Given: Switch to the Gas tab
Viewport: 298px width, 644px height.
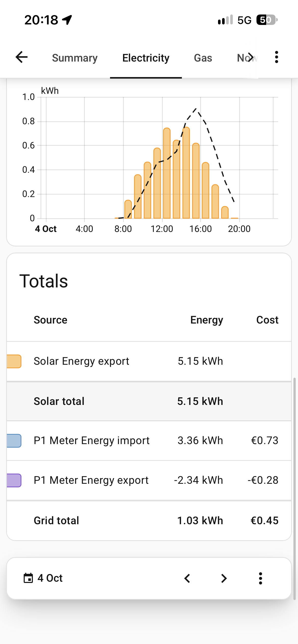Looking at the screenshot, I should [x=203, y=58].
